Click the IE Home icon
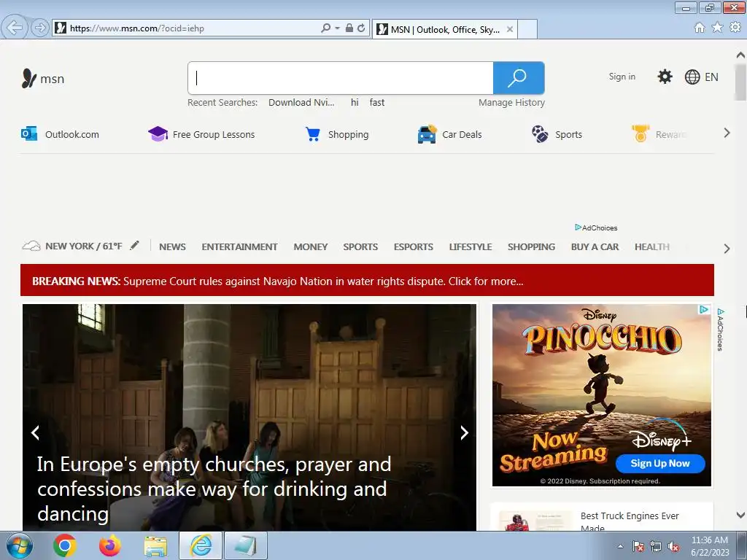Viewport: 747px width, 560px height. pos(700,28)
